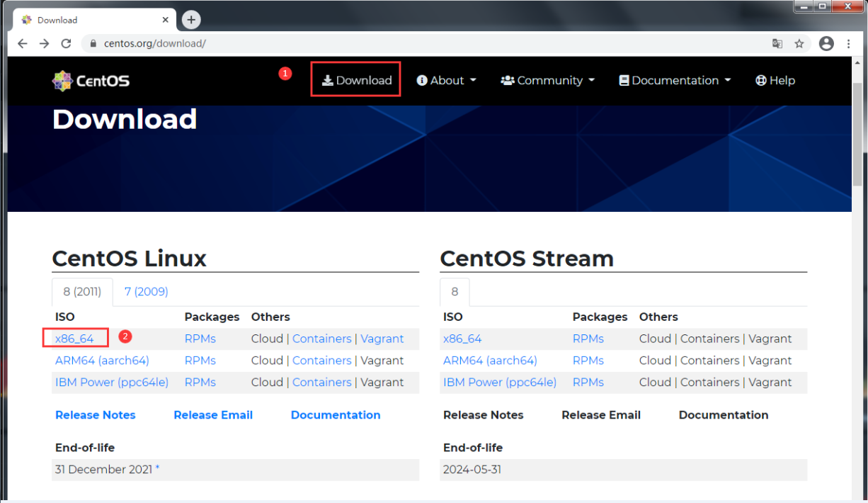Viewport: 868px width, 503px height.
Task: Open the Release Notes link for CentOS Linux
Action: [x=95, y=415]
